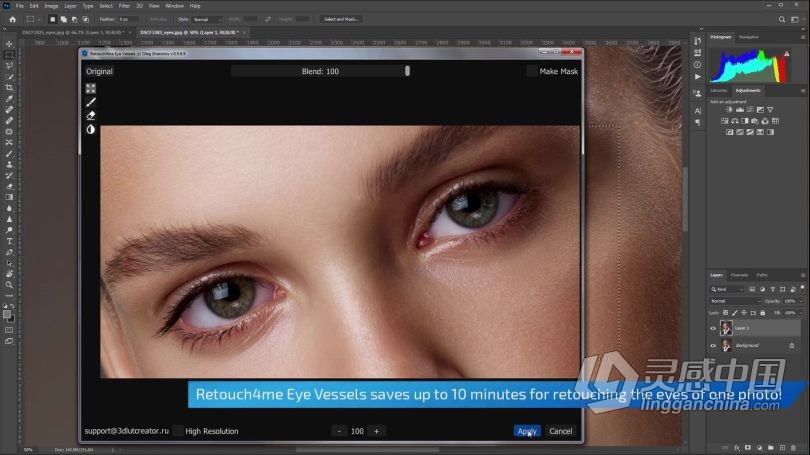Add an Exposure adjustment
This screenshot has width=810, height=455.
tap(760, 109)
